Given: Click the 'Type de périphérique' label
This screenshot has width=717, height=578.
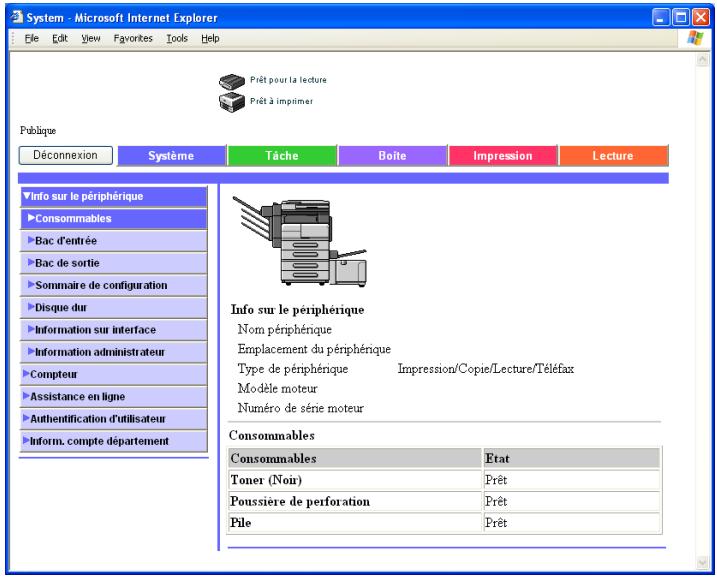Looking at the screenshot, I should click(293, 369).
